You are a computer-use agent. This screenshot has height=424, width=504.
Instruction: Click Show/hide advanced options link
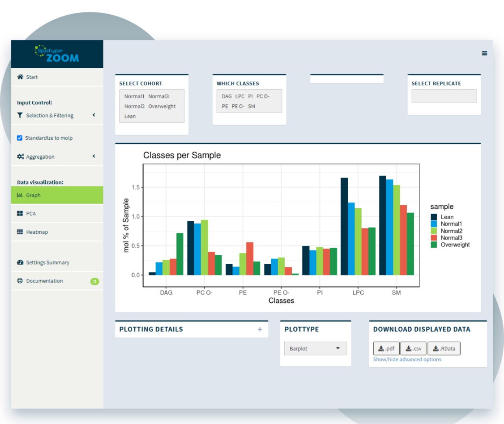[x=407, y=359]
